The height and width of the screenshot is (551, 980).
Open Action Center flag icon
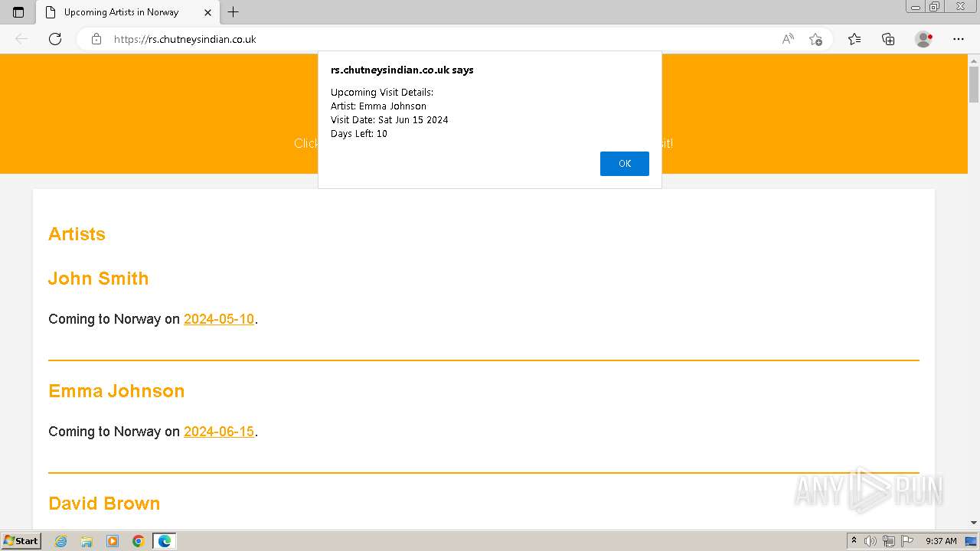[907, 541]
